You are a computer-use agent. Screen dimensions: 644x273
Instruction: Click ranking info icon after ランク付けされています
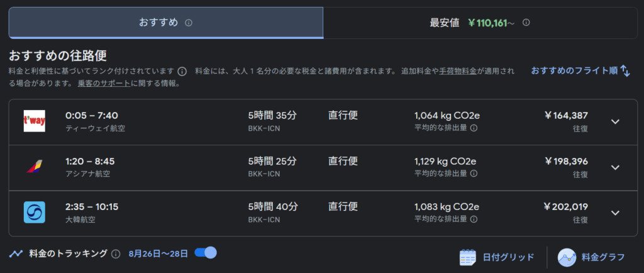tap(182, 71)
